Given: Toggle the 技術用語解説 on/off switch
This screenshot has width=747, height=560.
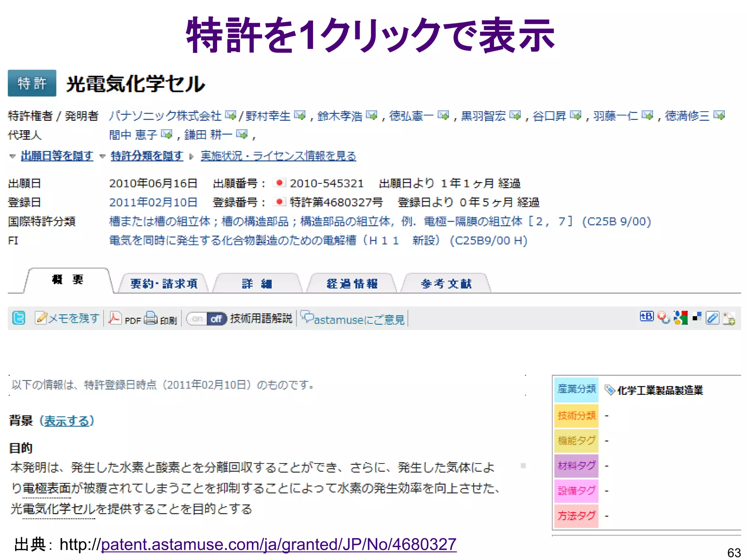Looking at the screenshot, I should tap(206, 319).
